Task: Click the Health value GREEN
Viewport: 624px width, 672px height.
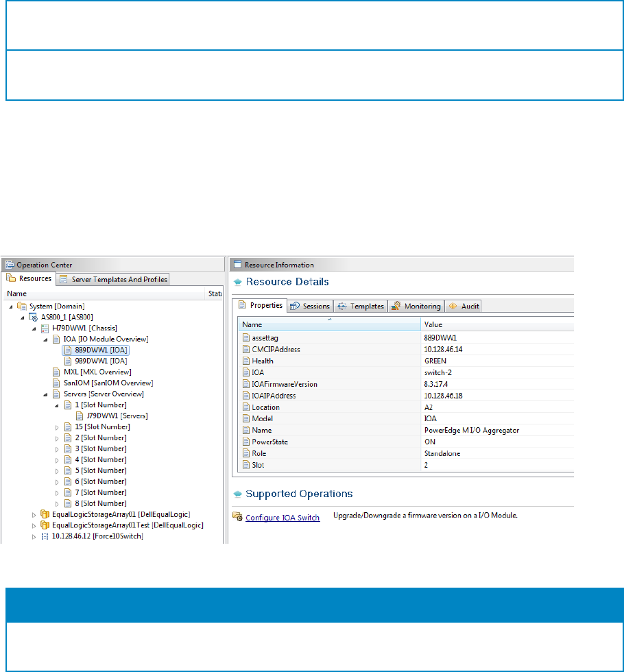Action: pyautogui.click(x=435, y=361)
